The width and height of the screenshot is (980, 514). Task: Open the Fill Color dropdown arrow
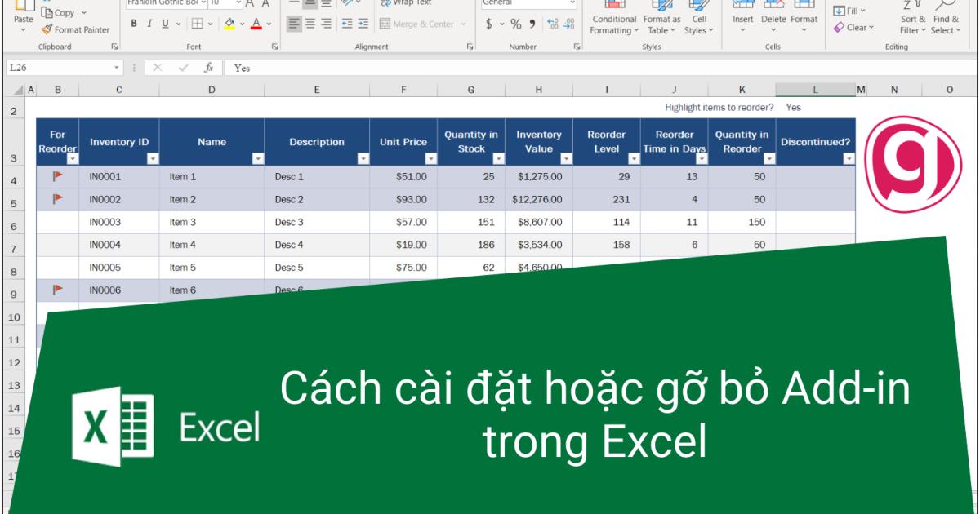(x=243, y=24)
